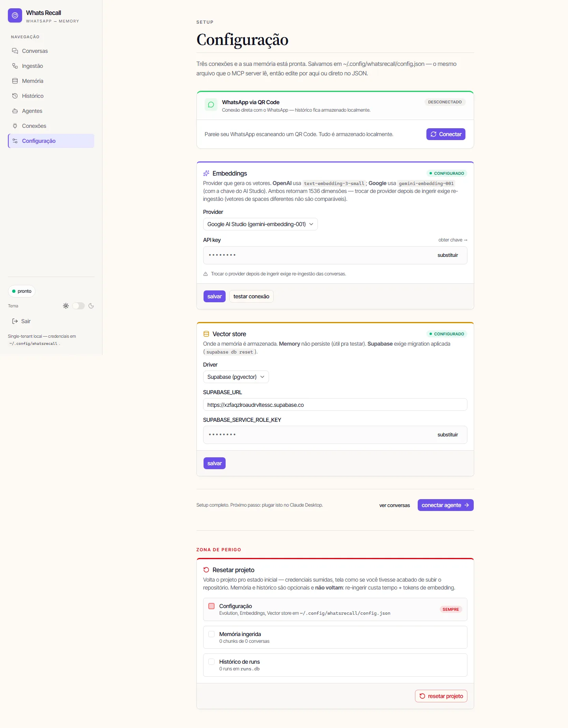Viewport: 568px width, 728px height.
Task: Click the green WhatsApp chat icon
Action: pos(211,105)
